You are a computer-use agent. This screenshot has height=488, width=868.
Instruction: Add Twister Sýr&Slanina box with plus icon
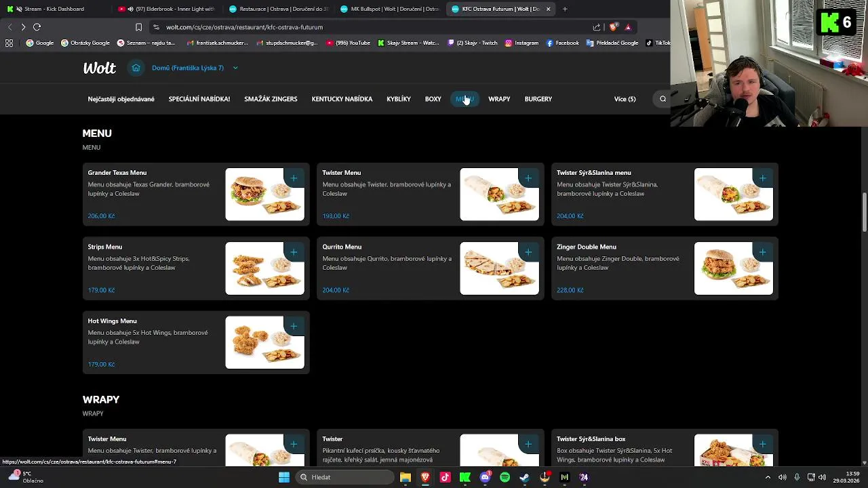(x=763, y=444)
